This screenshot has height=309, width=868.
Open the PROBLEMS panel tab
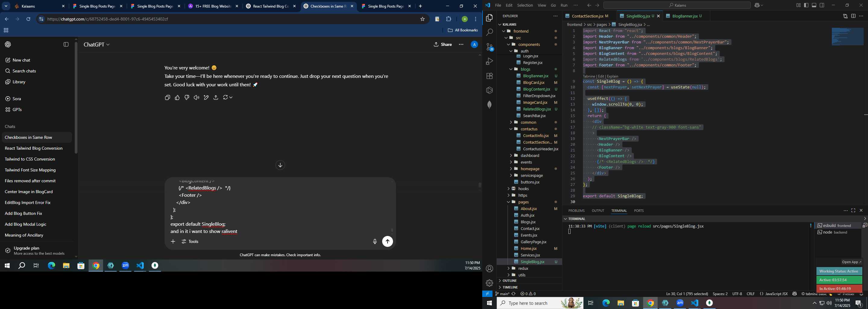[576, 211]
